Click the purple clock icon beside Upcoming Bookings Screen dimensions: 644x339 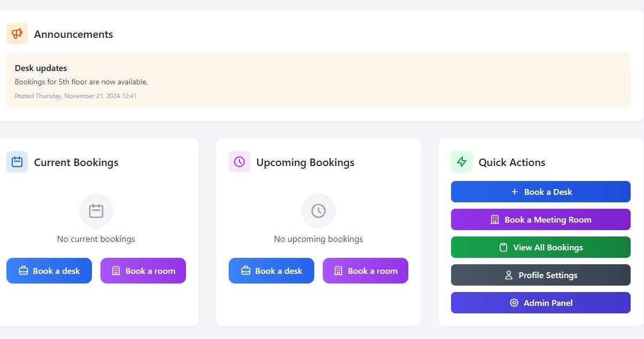[239, 162]
